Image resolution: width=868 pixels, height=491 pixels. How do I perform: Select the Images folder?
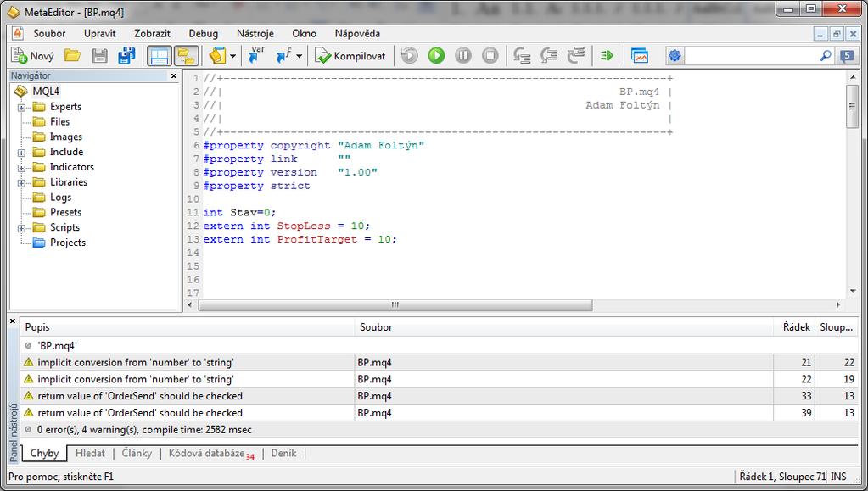pos(66,137)
